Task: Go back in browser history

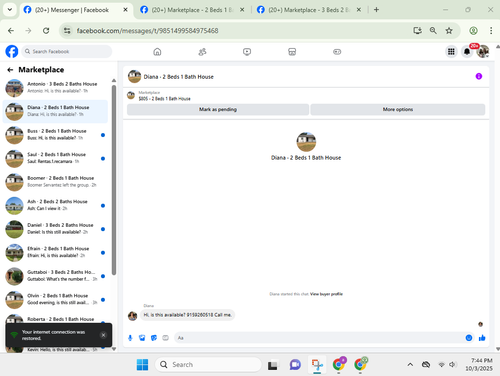Action: click(11, 31)
